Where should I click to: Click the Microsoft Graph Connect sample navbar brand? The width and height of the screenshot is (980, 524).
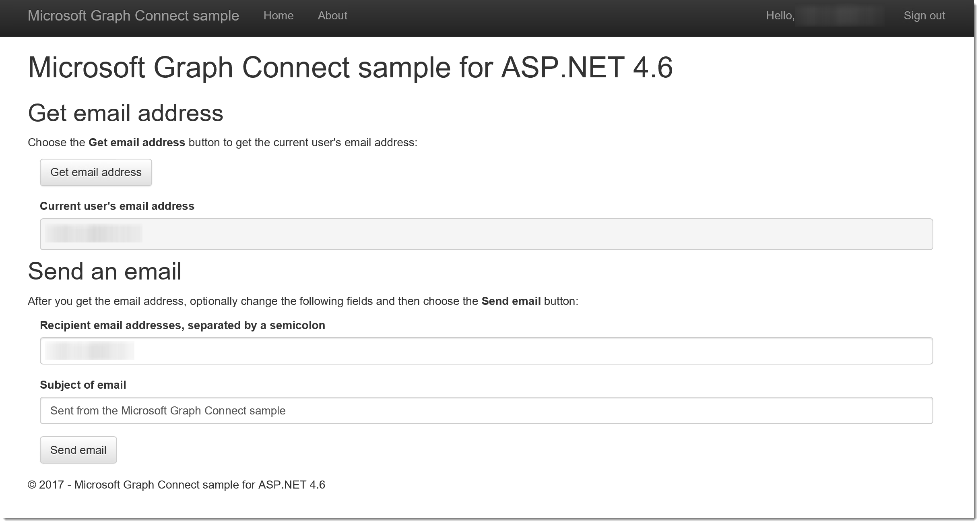coord(133,16)
